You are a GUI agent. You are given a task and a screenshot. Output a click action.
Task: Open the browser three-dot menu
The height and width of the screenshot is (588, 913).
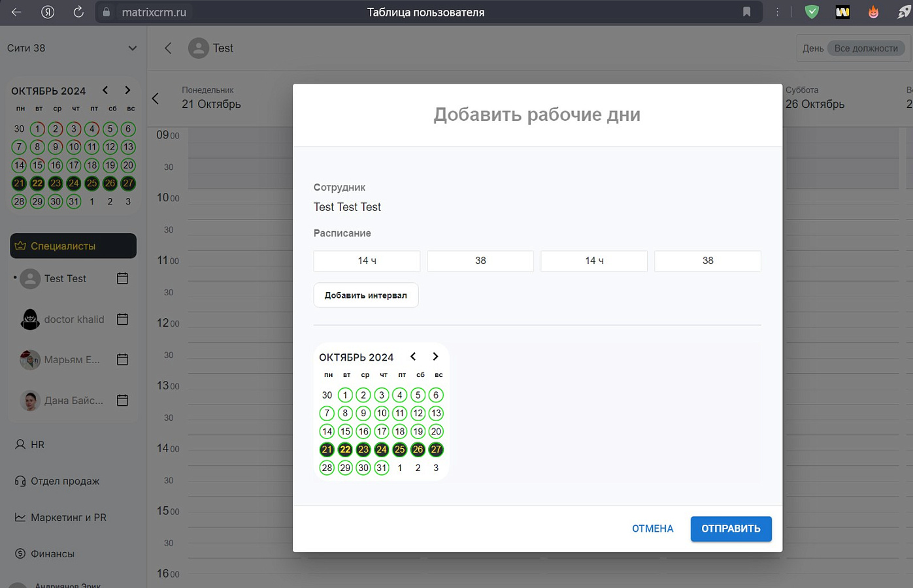(x=777, y=12)
